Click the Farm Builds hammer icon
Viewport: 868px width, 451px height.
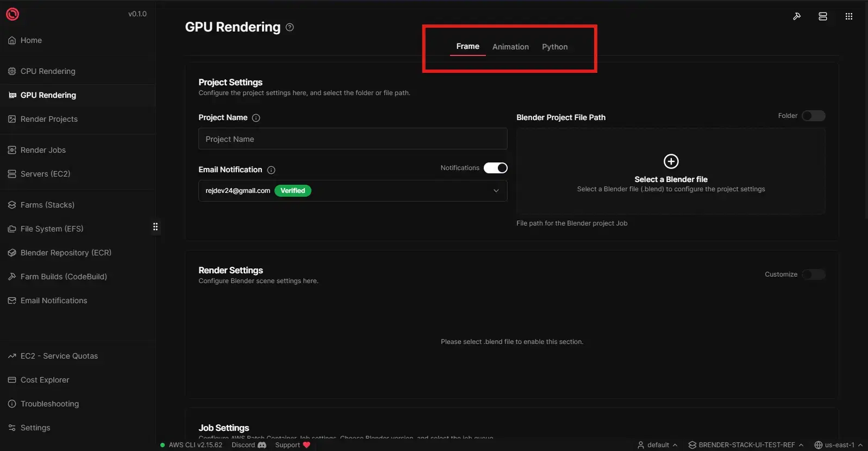pyautogui.click(x=12, y=277)
